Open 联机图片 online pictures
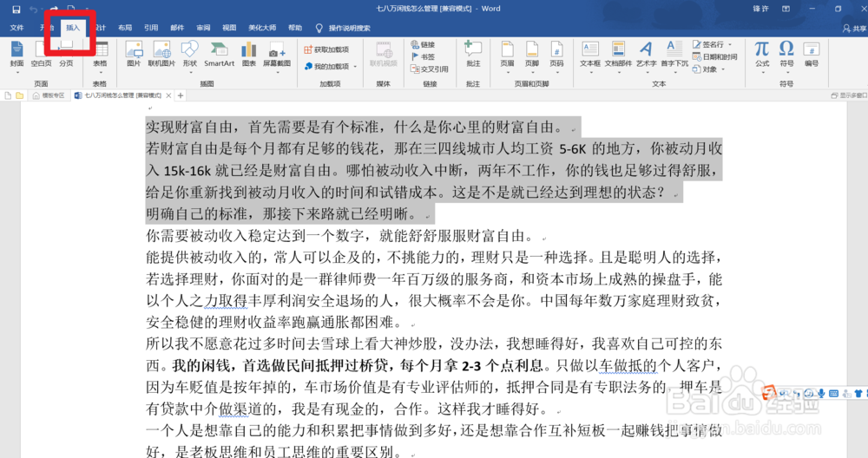868x458 pixels. (x=161, y=54)
